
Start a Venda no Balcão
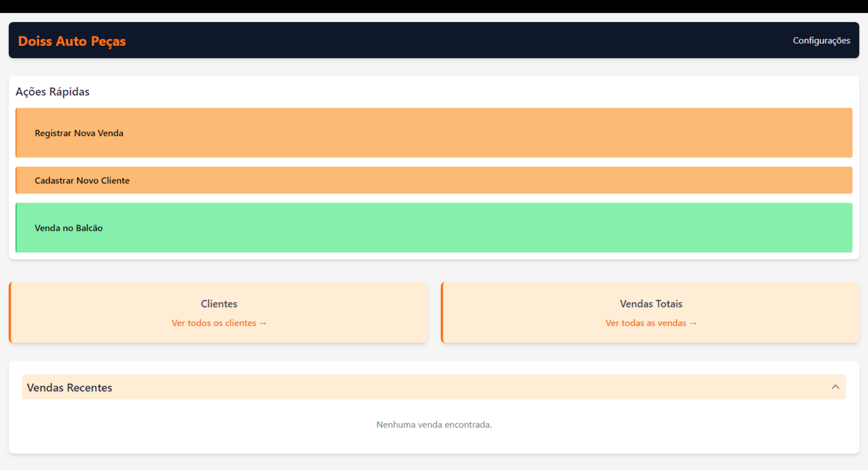[x=69, y=228]
